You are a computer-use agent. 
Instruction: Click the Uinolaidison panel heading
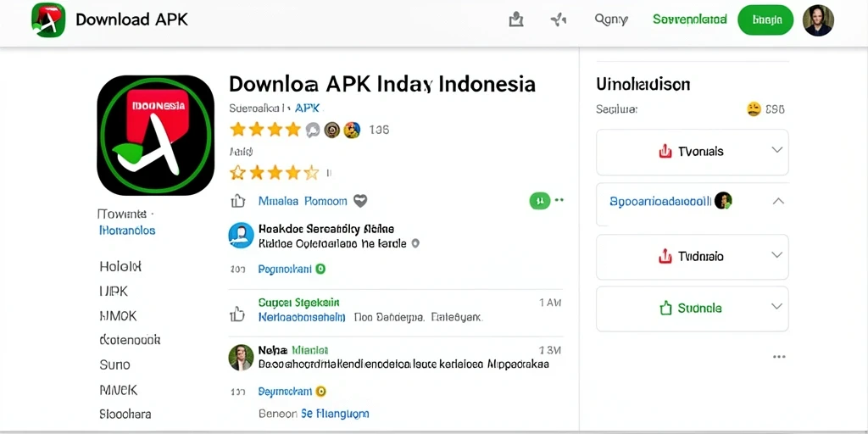(x=643, y=85)
